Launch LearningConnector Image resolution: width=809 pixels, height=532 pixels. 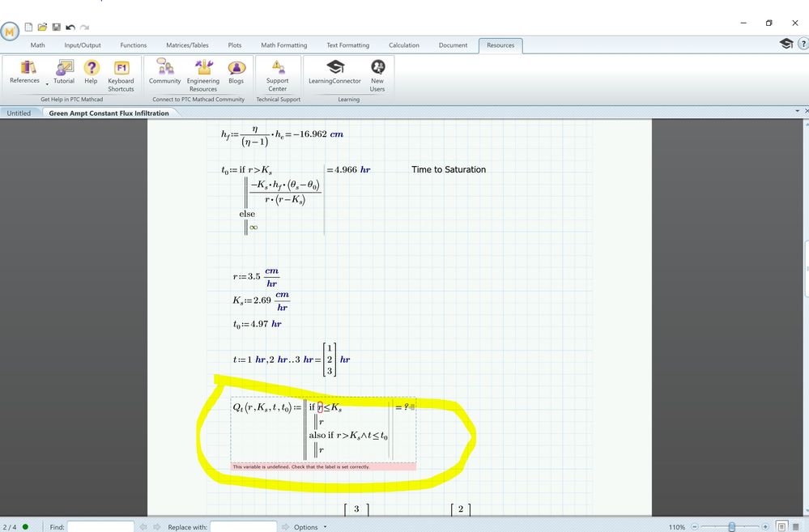(x=334, y=72)
